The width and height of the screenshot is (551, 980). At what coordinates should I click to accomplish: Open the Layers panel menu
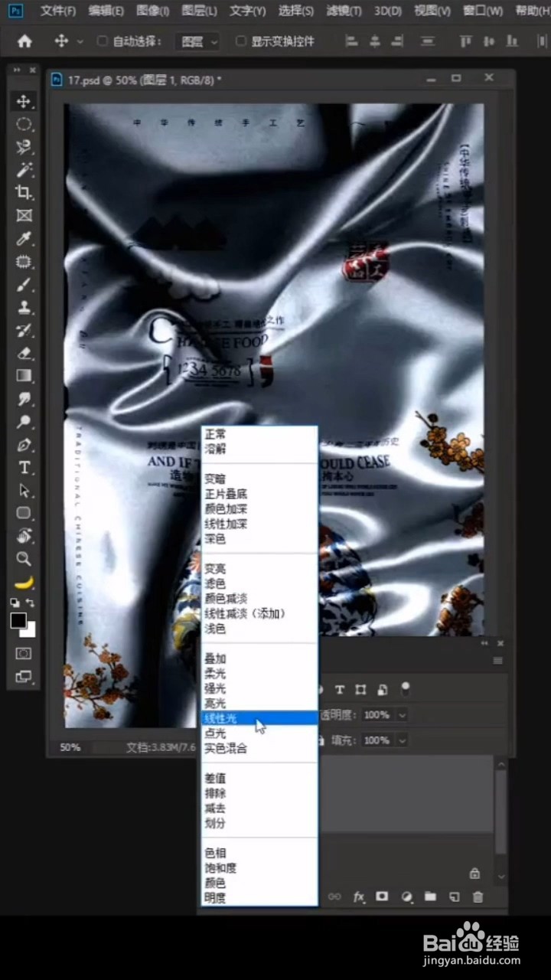[498, 661]
